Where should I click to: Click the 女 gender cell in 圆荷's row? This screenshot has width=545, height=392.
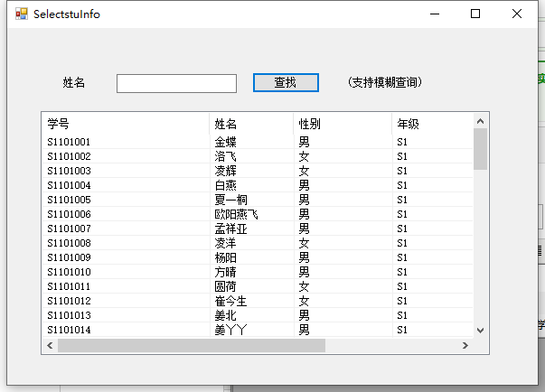coord(304,286)
